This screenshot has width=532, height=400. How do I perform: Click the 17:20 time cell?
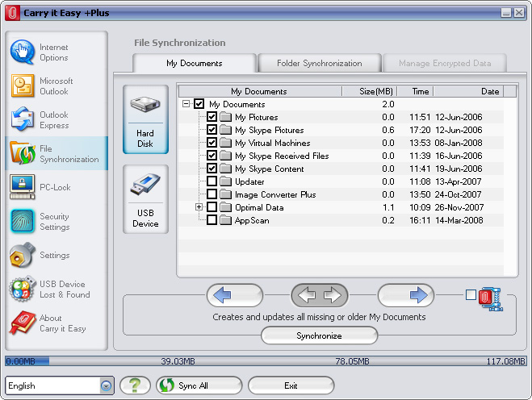420,130
